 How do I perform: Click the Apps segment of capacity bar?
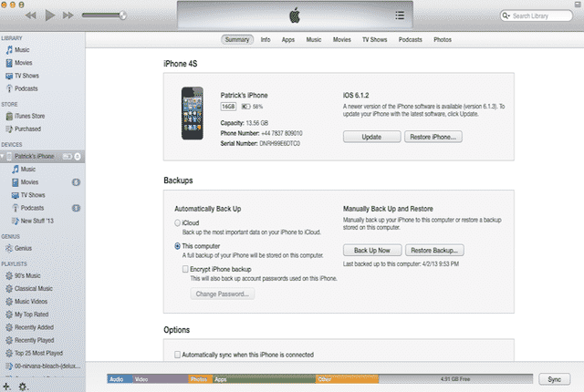point(264,379)
